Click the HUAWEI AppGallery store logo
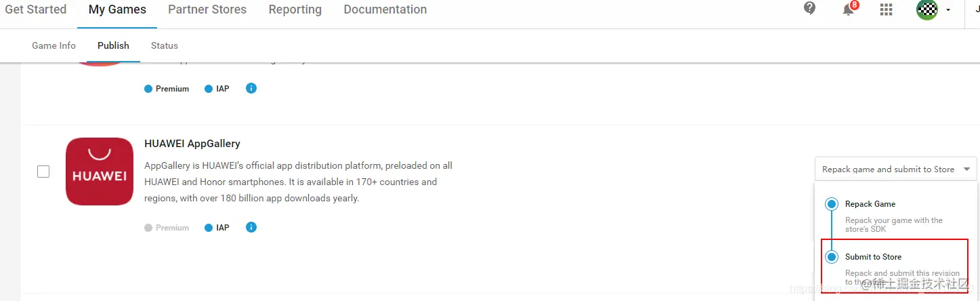 [x=100, y=172]
